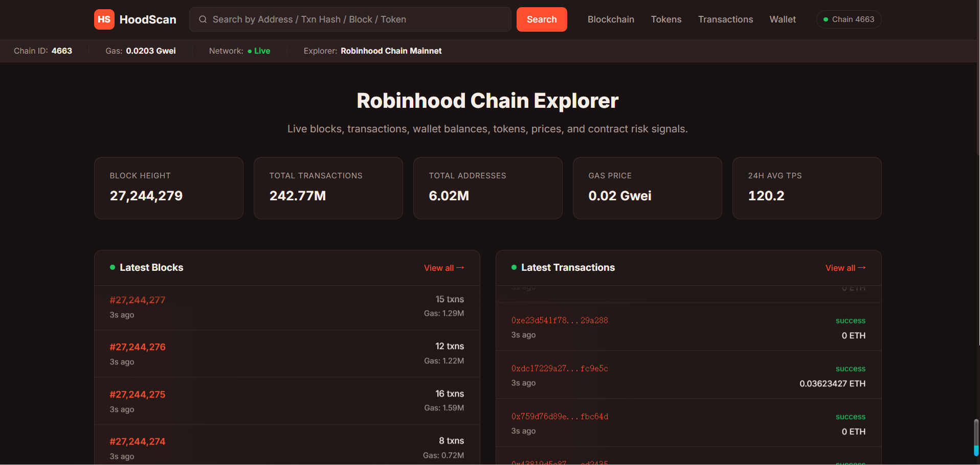Open block #27,244,275

click(x=138, y=394)
